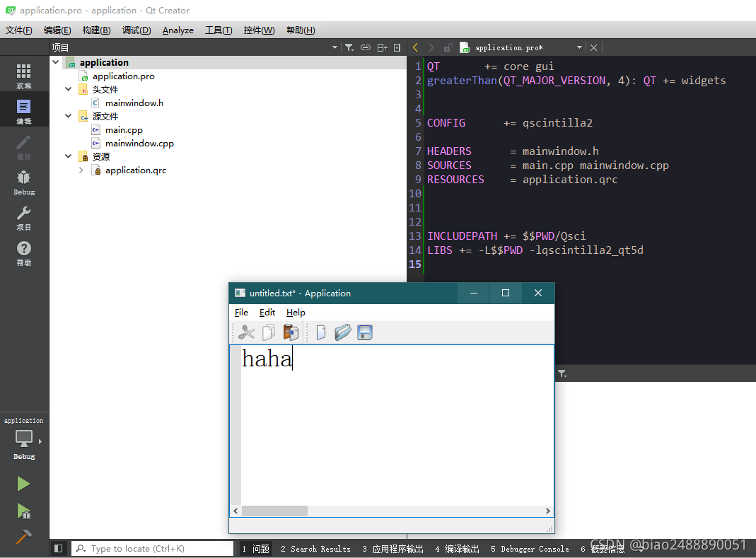Click the kit selector small arrow
756x558 pixels.
(40, 441)
